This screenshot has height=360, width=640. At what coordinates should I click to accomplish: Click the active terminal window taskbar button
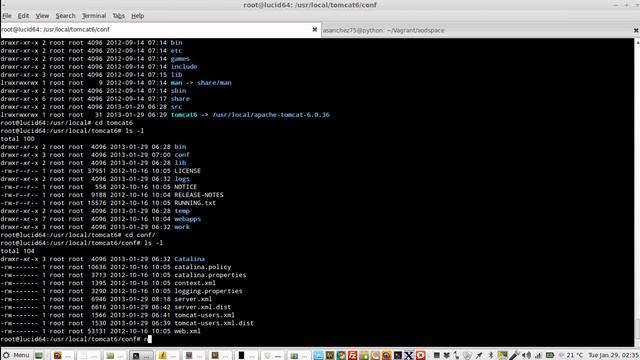141,356
